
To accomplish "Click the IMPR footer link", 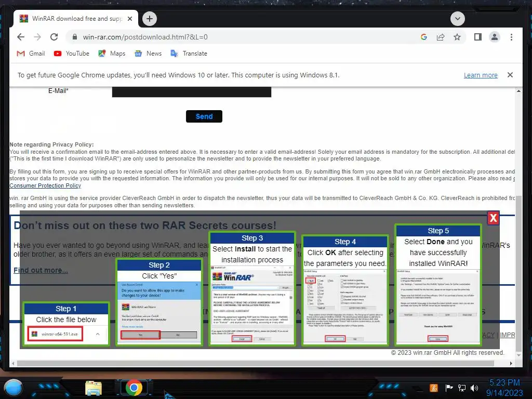I will [x=507, y=335].
